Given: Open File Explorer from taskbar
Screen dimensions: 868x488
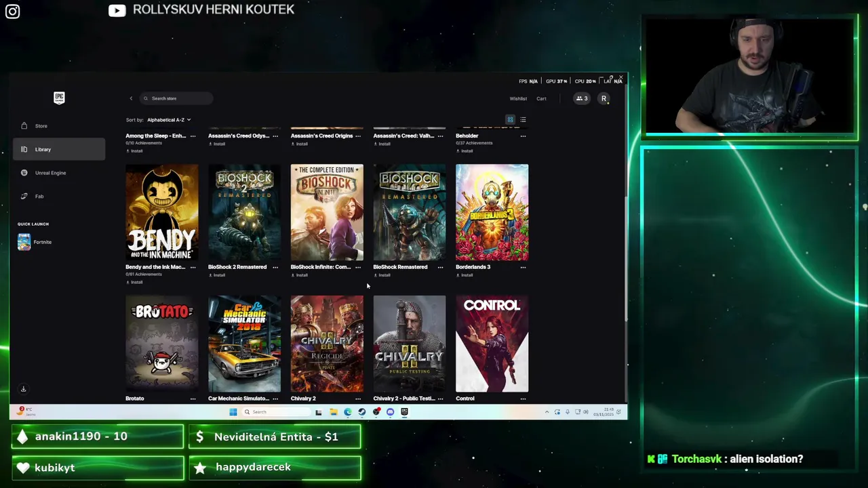Looking at the screenshot, I should [x=333, y=412].
